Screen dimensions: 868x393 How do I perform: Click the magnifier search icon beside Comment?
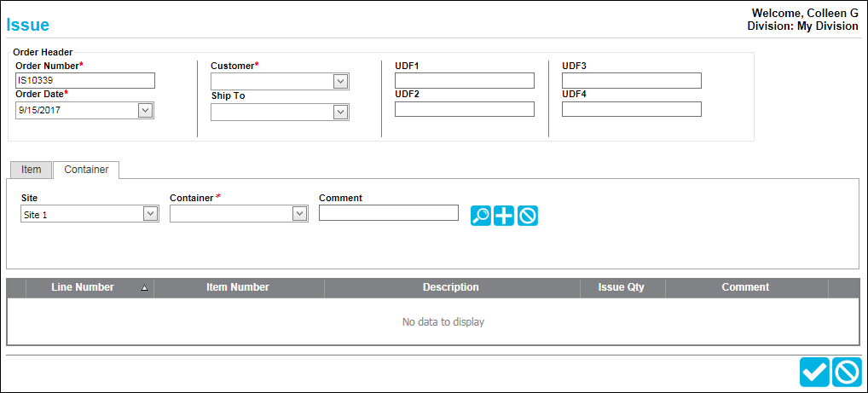click(481, 216)
